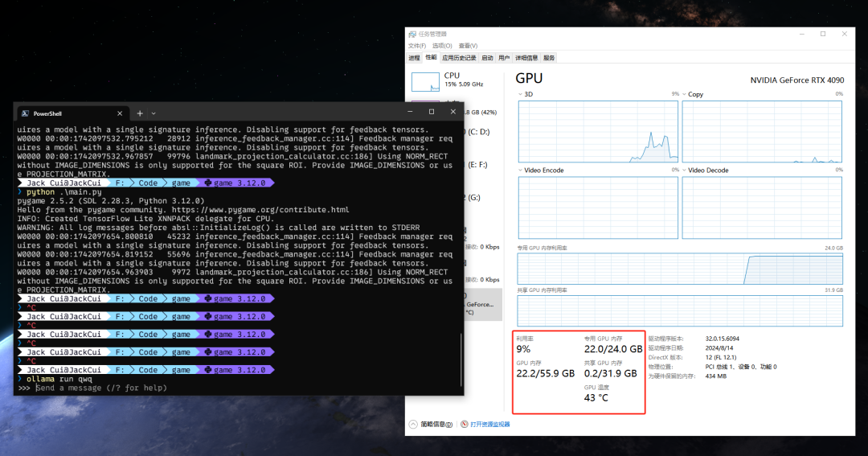
Task: Click the driver version 32.0.15.6094
Action: [x=723, y=339]
